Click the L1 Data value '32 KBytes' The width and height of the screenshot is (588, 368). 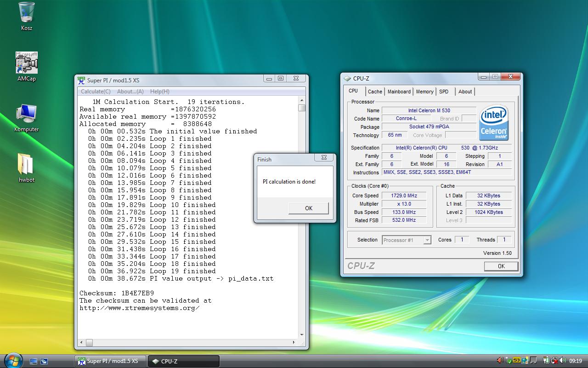pyautogui.click(x=489, y=195)
